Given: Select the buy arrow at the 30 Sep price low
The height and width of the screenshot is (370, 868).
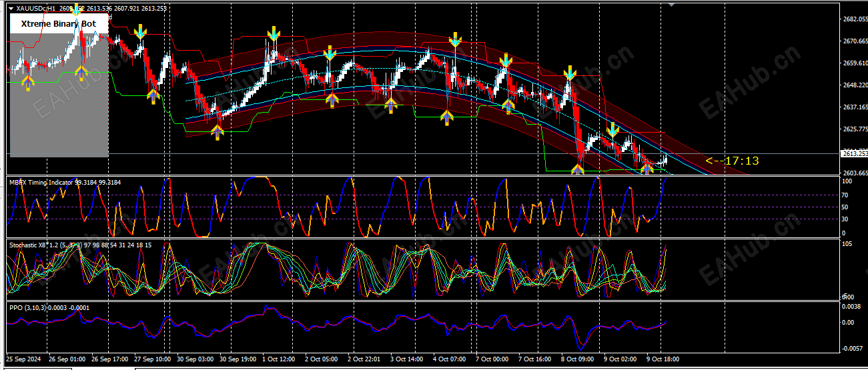Looking at the screenshot, I should coord(217,131).
